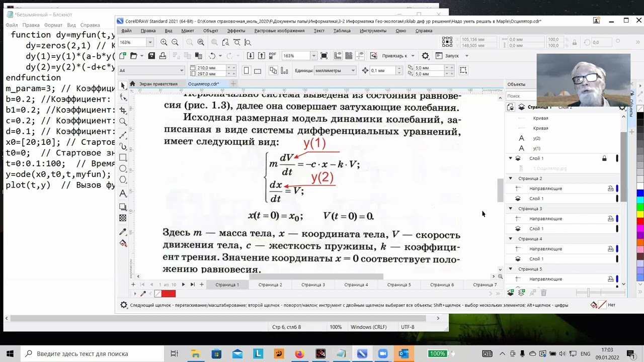Select the Zoom tool in toolbox

123,122
